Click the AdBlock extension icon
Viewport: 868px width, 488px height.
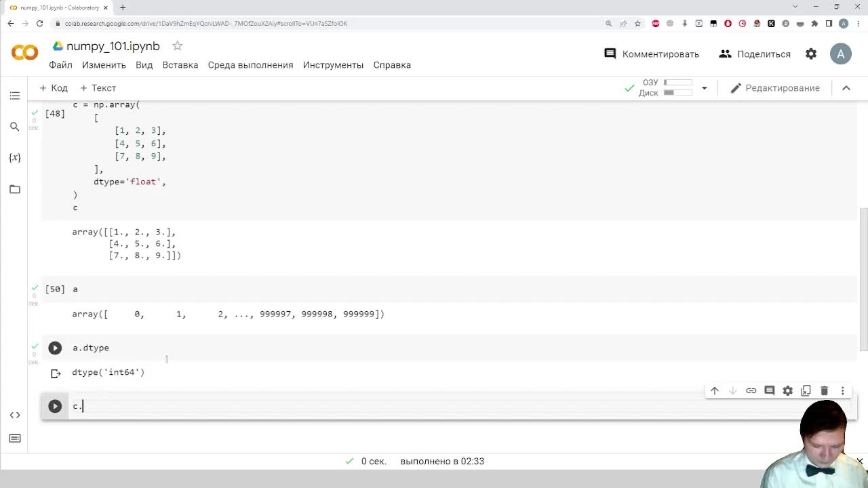coord(656,23)
